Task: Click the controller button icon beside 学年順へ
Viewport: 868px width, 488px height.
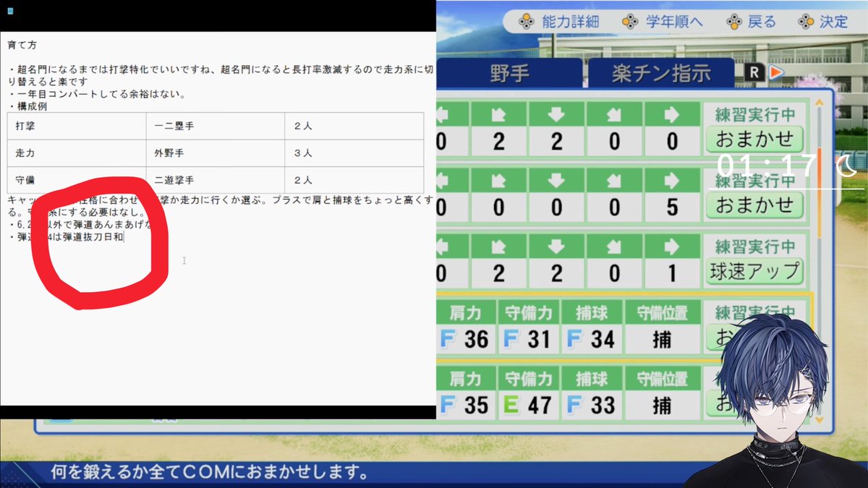Action: (632, 22)
